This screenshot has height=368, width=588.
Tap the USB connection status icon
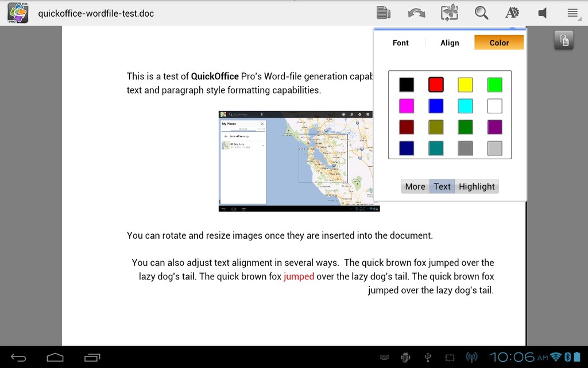[x=427, y=358]
